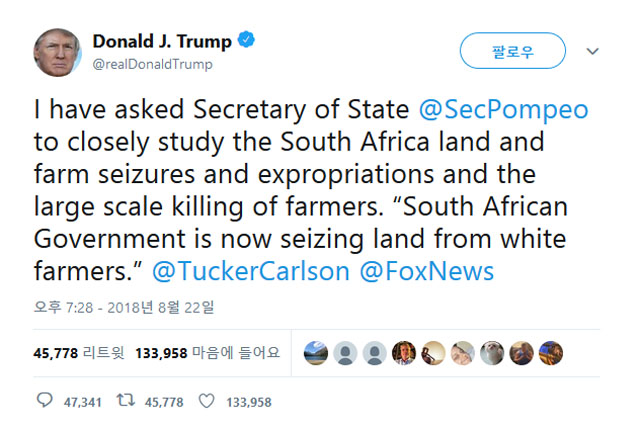Click the last liker avatar in the row
640x430 pixels.
pyautogui.click(x=549, y=352)
